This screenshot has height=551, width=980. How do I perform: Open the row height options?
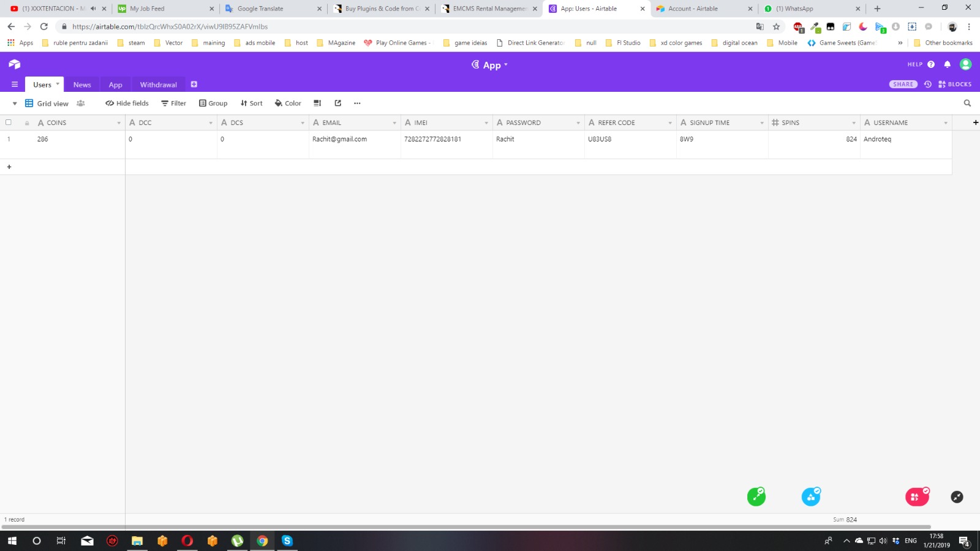click(x=317, y=103)
